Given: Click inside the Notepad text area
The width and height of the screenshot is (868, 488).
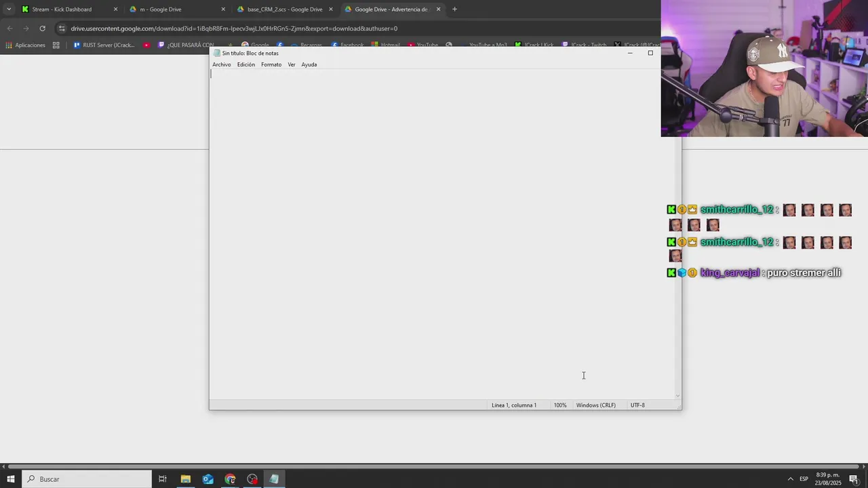Looking at the screenshot, I should tap(442, 234).
